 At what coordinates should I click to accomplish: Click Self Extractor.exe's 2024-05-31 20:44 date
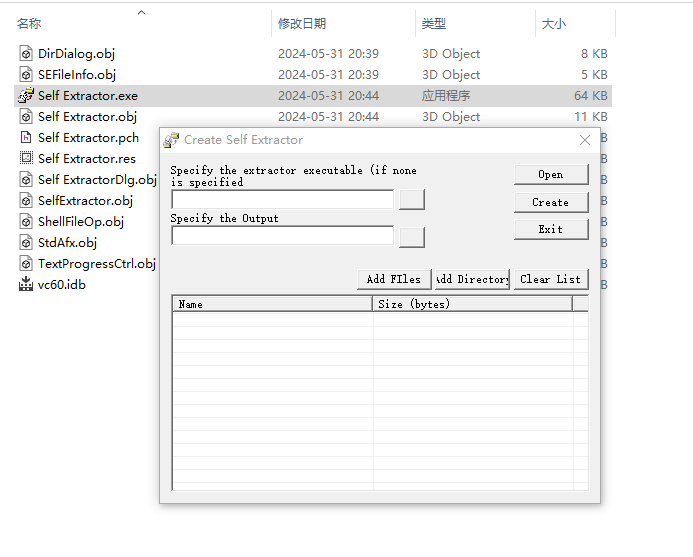tap(328, 96)
